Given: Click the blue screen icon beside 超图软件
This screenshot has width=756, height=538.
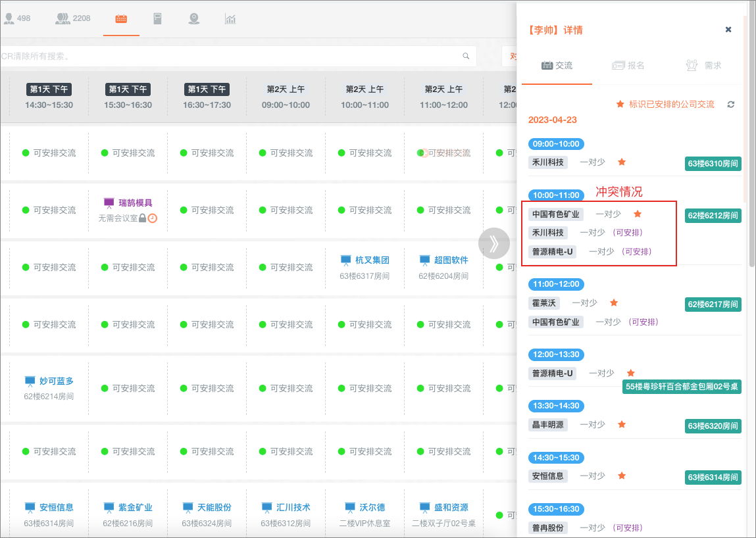Looking at the screenshot, I should click(425, 260).
